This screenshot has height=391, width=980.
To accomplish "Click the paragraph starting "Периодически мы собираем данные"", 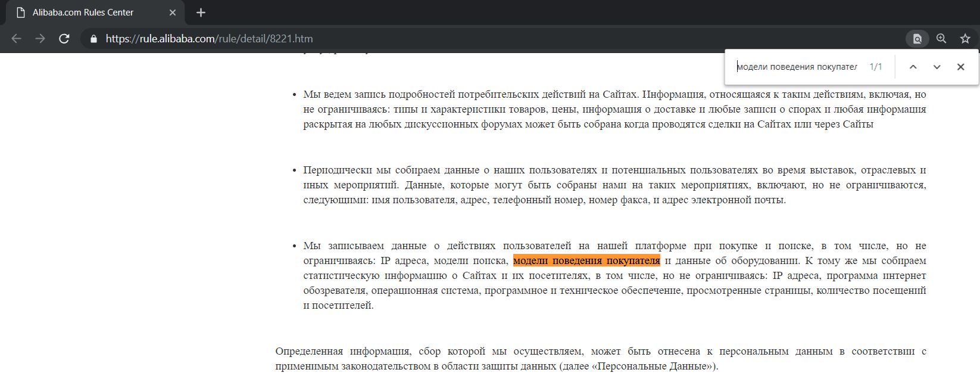I will tap(614, 185).
